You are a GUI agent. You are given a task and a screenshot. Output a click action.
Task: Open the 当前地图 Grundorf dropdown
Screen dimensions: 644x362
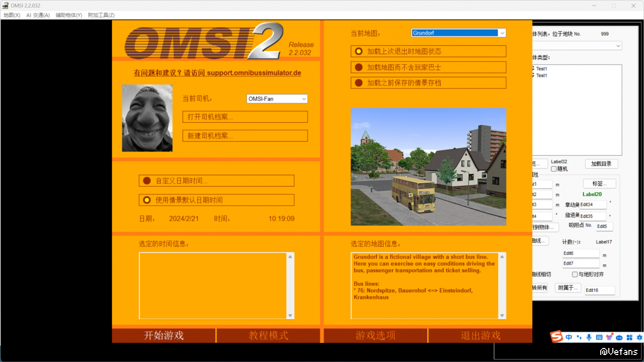[458, 33]
